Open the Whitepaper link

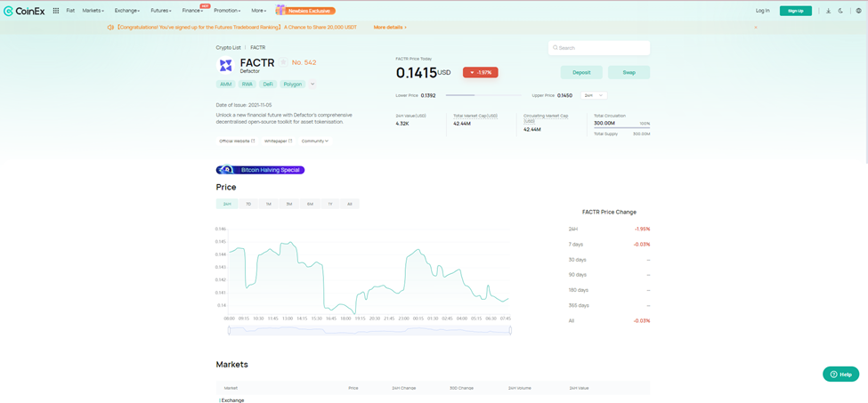[x=278, y=141]
